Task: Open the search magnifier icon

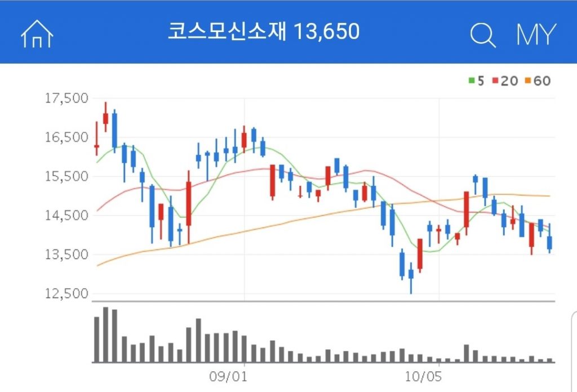Action: 483,35
